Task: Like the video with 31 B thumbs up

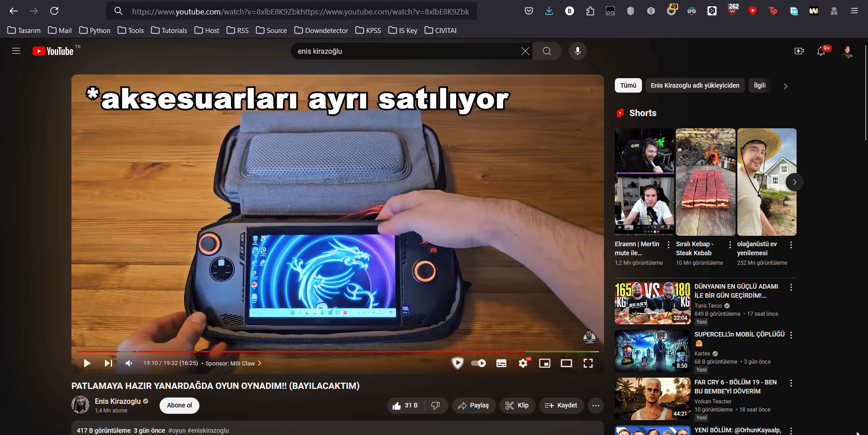Action: coord(406,406)
